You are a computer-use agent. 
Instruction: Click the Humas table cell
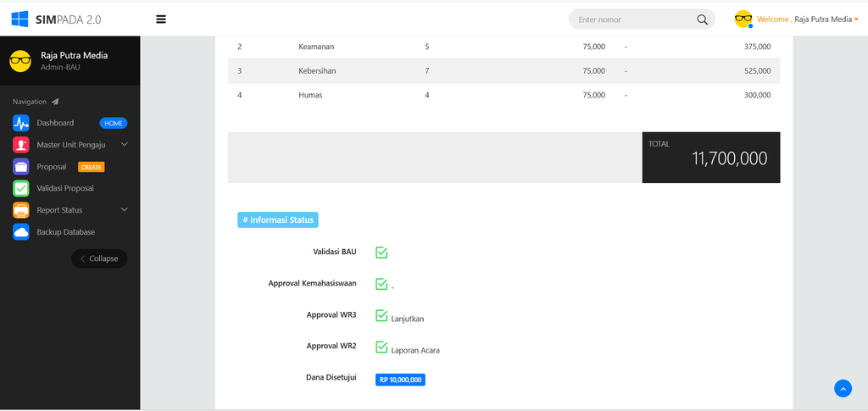point(310,95)
